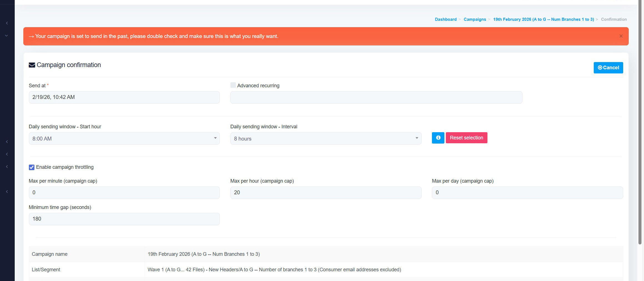Click the Advanced recurring text field

click(x=376, y=97)
